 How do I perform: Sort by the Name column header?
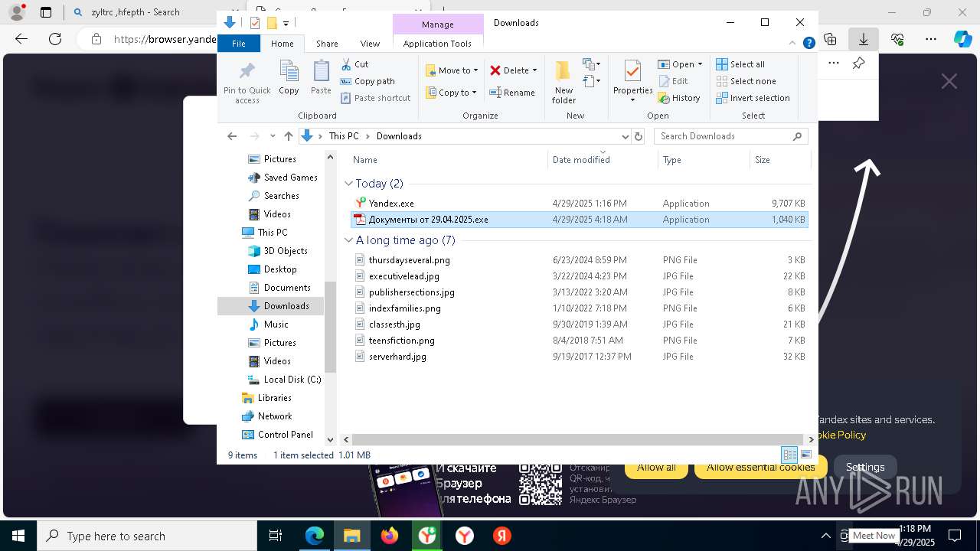click(x=448, y=160)
